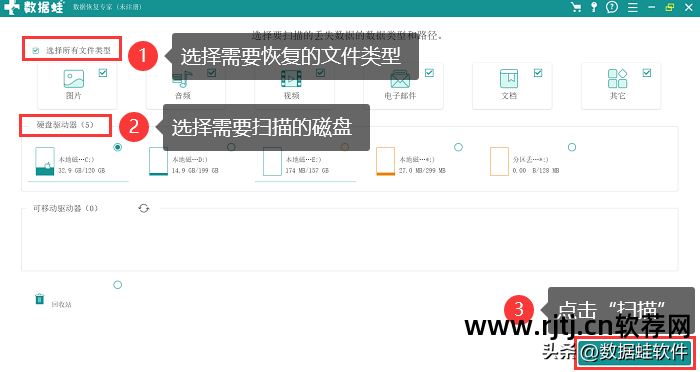Select the D: drive radio button

tap(231, 147)
